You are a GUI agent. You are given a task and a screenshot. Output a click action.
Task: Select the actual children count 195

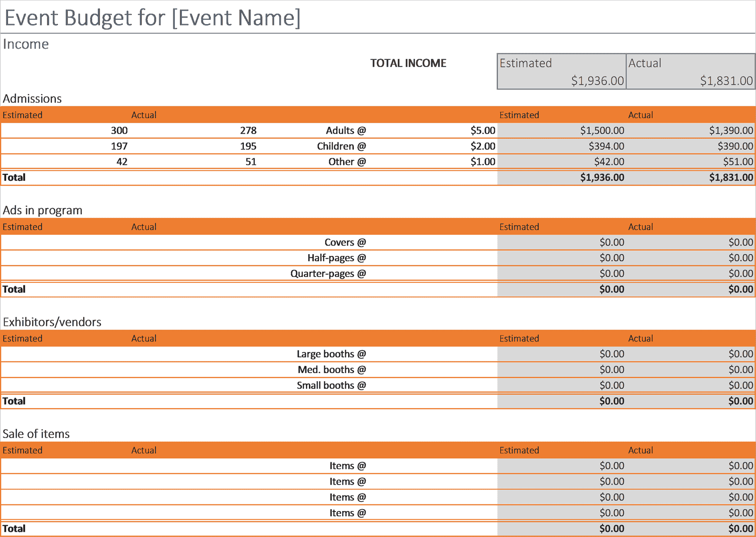tap(248, 146)
